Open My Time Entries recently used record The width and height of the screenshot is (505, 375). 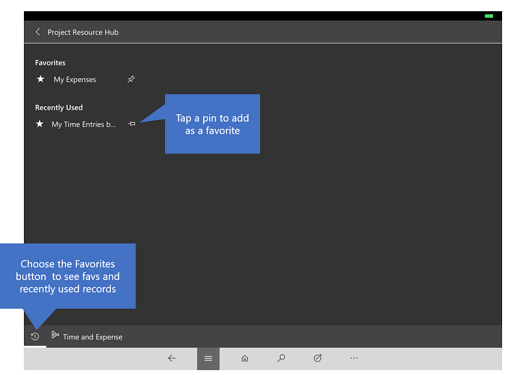(x=84, y=124)
